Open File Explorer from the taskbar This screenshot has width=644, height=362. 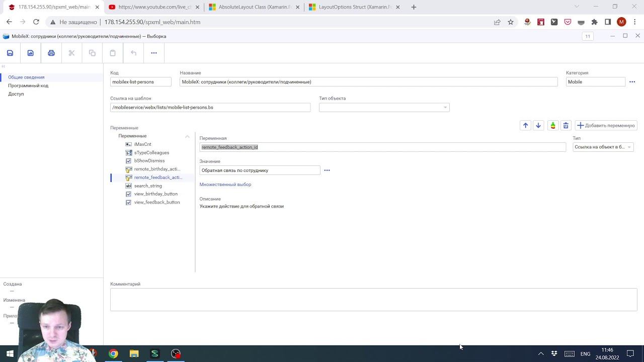[134, 353]
